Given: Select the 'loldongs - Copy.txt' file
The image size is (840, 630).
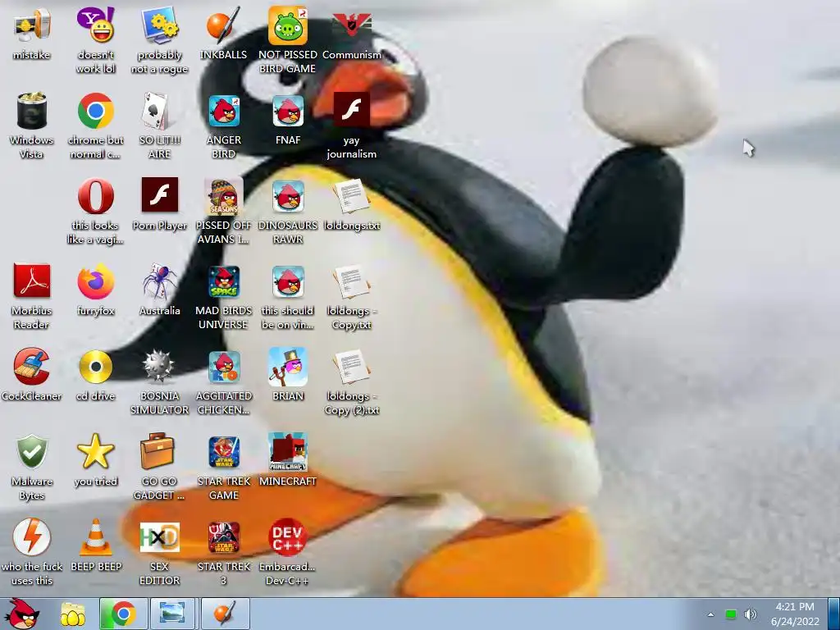Looking at the screenshot, I should pyautogui.click(x=351, y=281).
